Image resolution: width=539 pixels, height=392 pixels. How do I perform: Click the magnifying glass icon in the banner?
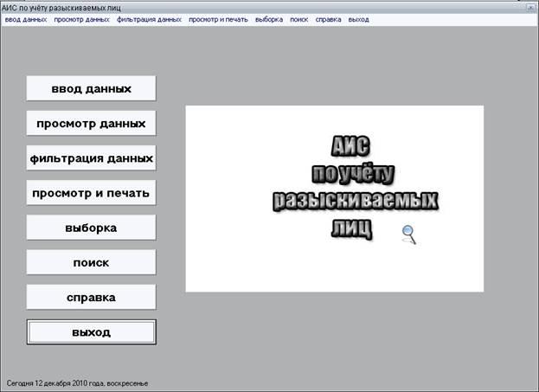(408, 234)
